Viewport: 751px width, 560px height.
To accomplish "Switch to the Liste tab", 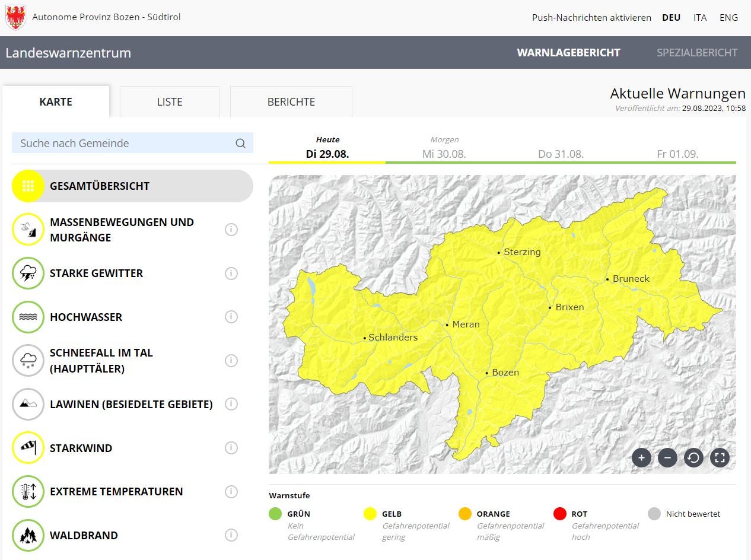I will point(170,102).
